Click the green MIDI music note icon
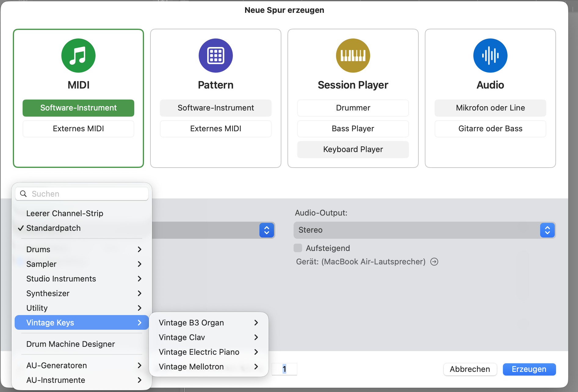 pos(78,56)
